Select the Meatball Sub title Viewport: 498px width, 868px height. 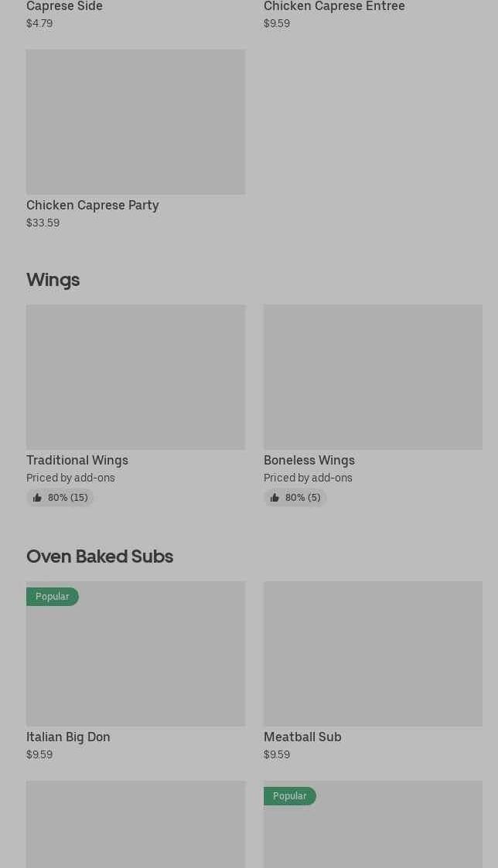302,737
